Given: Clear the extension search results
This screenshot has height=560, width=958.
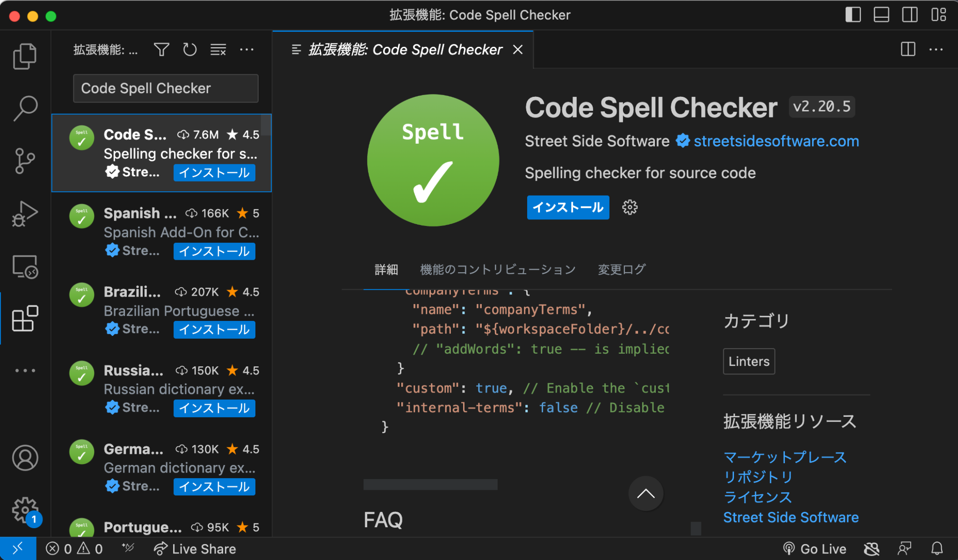Looking at the screenshot, I should [x=218, y=49].
